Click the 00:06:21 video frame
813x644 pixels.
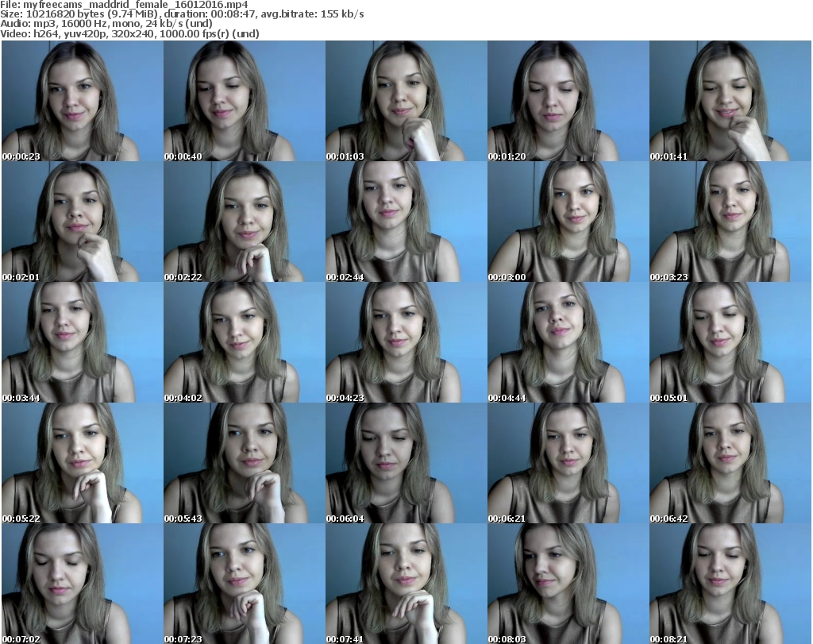568,462
